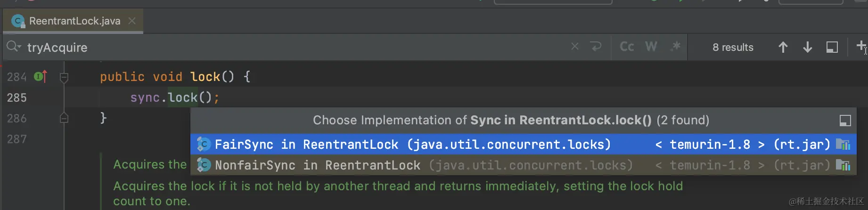Open search results in Find window
The height and width of the screenshot is (210, 868).
[832, 47]
